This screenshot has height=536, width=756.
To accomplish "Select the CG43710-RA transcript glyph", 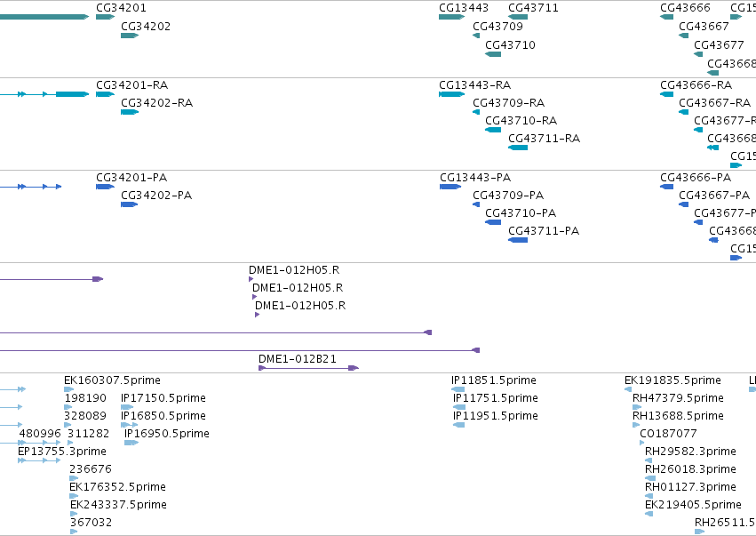I will click(x=493, y=130).
